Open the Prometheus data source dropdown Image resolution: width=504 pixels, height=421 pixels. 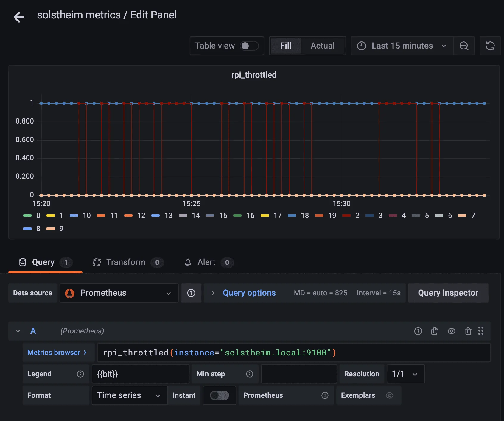click(x=119, y=293)
